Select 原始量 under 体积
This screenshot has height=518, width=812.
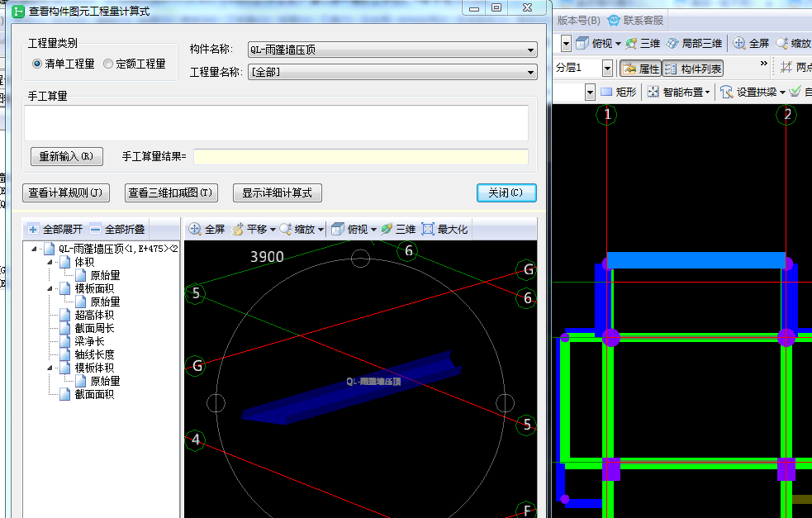(105, 275)
